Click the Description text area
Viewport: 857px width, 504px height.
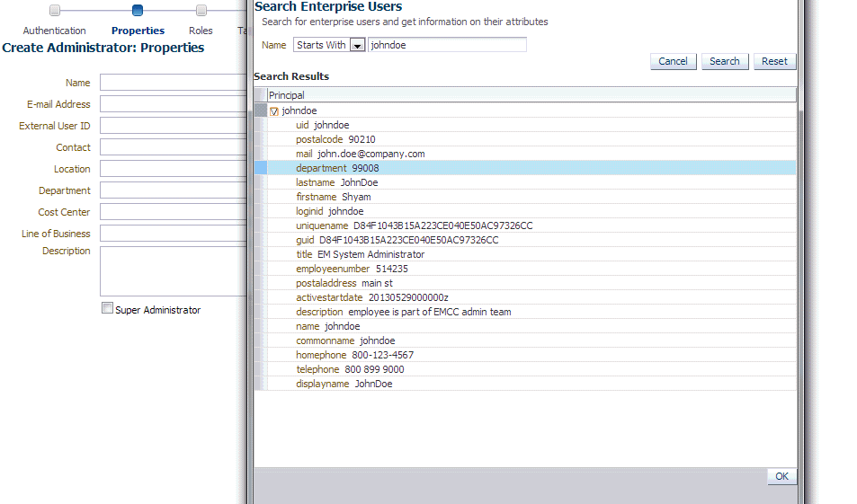point(174,271)
